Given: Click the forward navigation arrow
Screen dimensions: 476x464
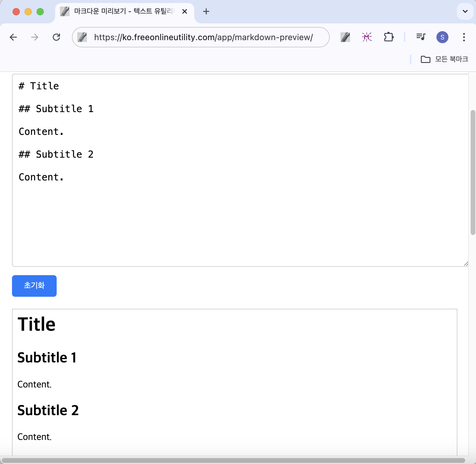Looking at the screenshot, I should 35,37.
